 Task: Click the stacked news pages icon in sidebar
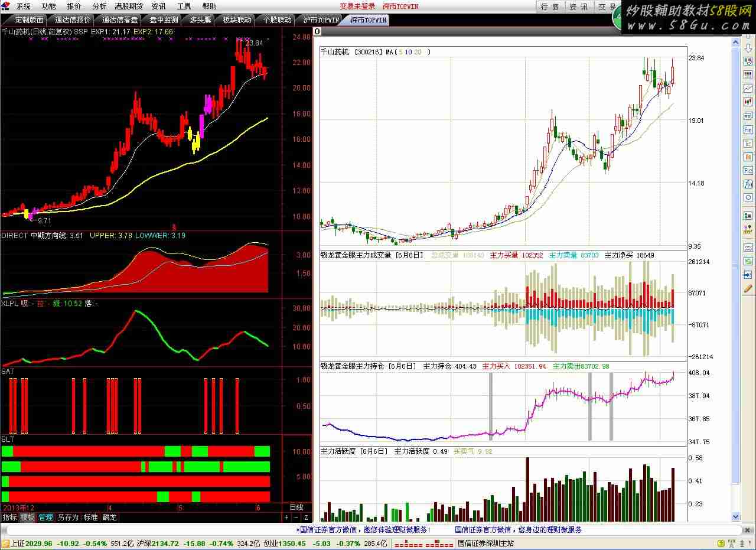tap(748, 116)
